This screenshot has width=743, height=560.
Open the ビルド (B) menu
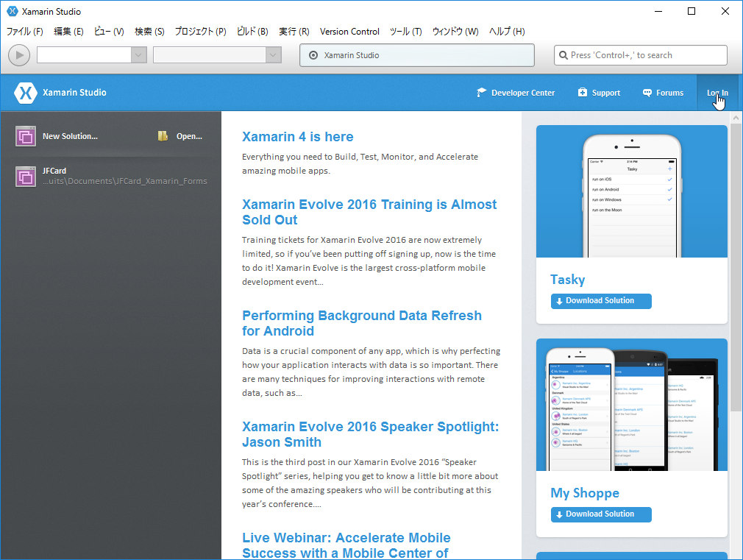252,32
